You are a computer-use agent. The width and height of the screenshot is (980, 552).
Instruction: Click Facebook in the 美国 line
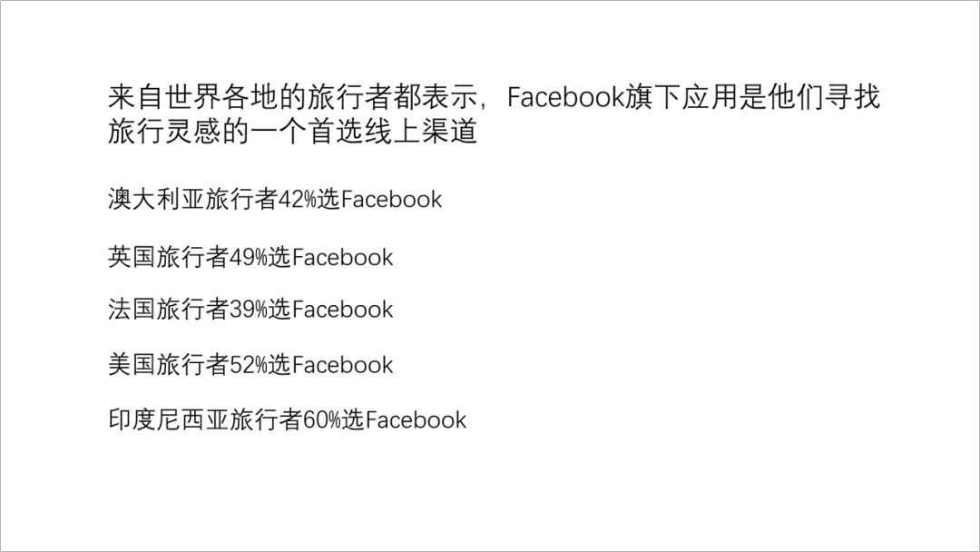(x=342, y=365)
